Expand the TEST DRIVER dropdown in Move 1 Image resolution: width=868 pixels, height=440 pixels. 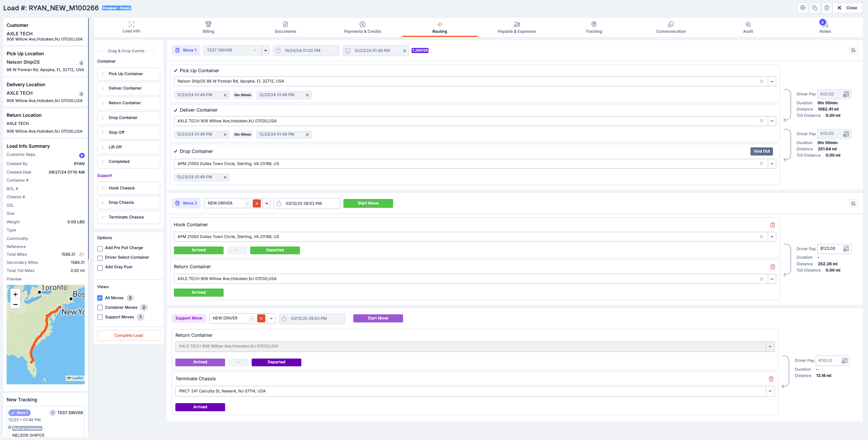click(x=266, y=50)
